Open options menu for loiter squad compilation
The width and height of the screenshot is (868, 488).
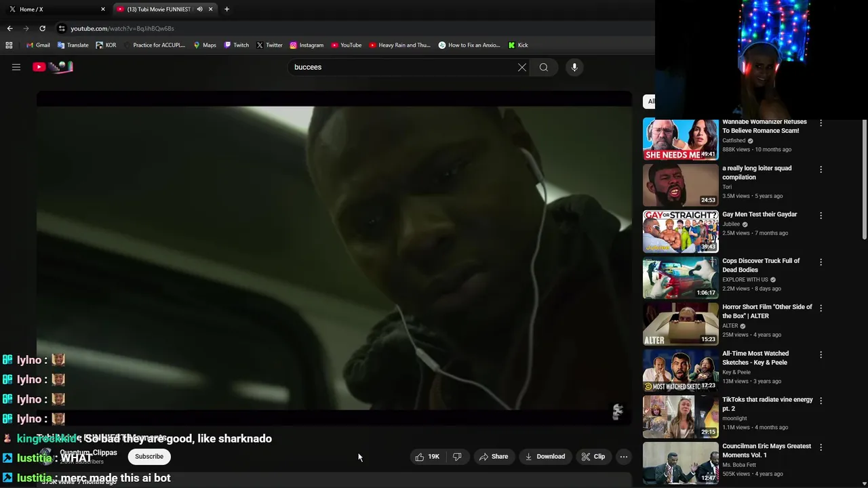[821, 169]
